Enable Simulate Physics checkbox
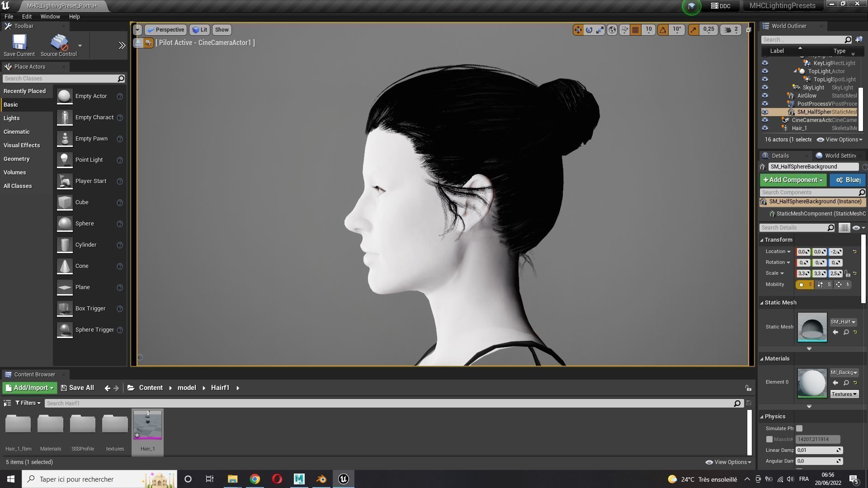Screen dimensions: 868x488 [x=799, y=429]
